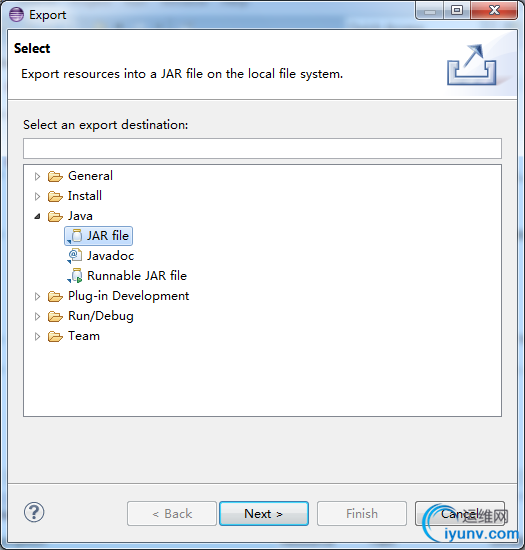Click the Runnable JAR file icon
525x550 pixels.
click(75, 276)
